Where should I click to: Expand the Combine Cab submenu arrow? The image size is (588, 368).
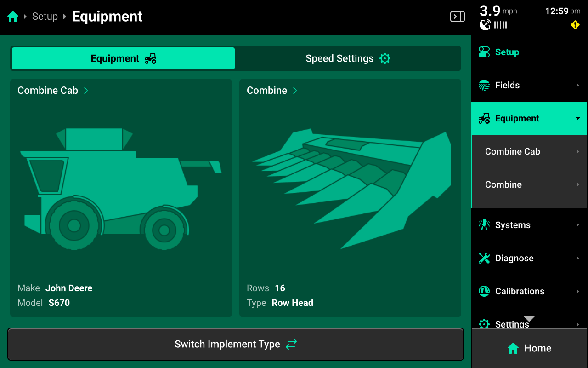click(577, 151)
